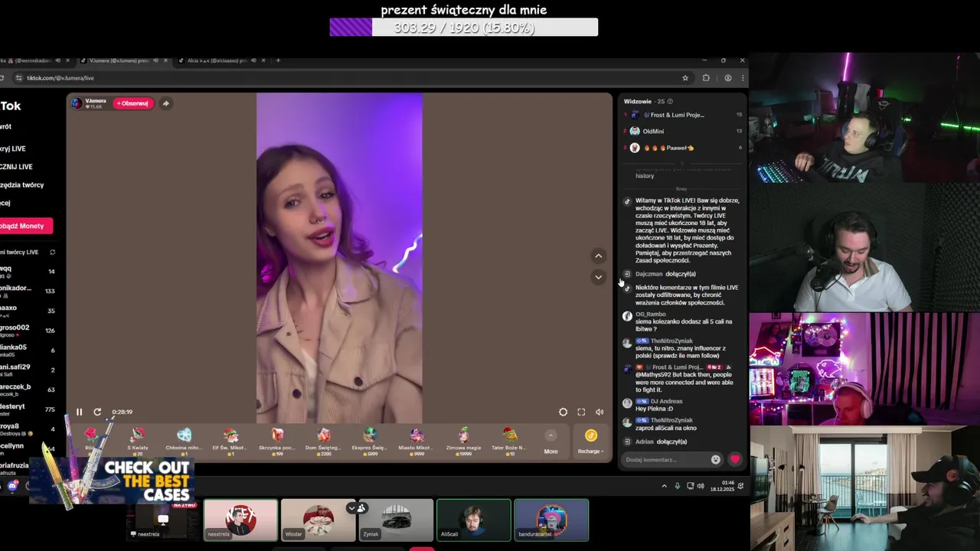Screen dimensions: 980x551
Task: Open browser three-dot menu
Action: point(742,77)
